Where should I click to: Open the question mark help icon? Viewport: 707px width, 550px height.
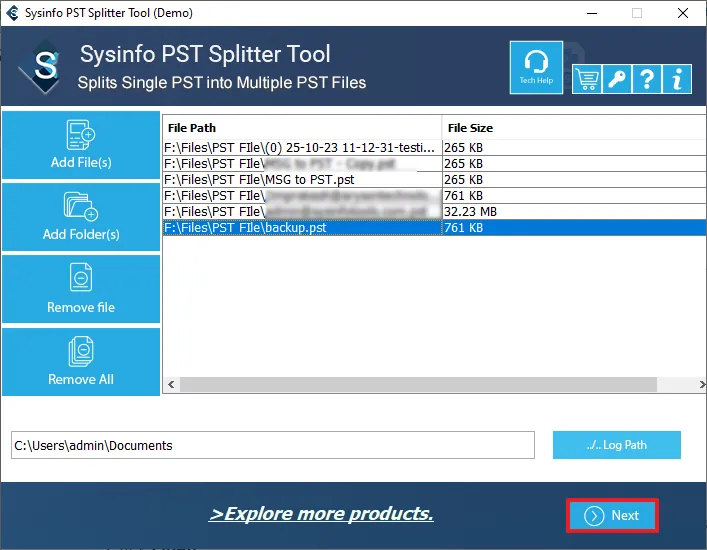coord(647,79)
